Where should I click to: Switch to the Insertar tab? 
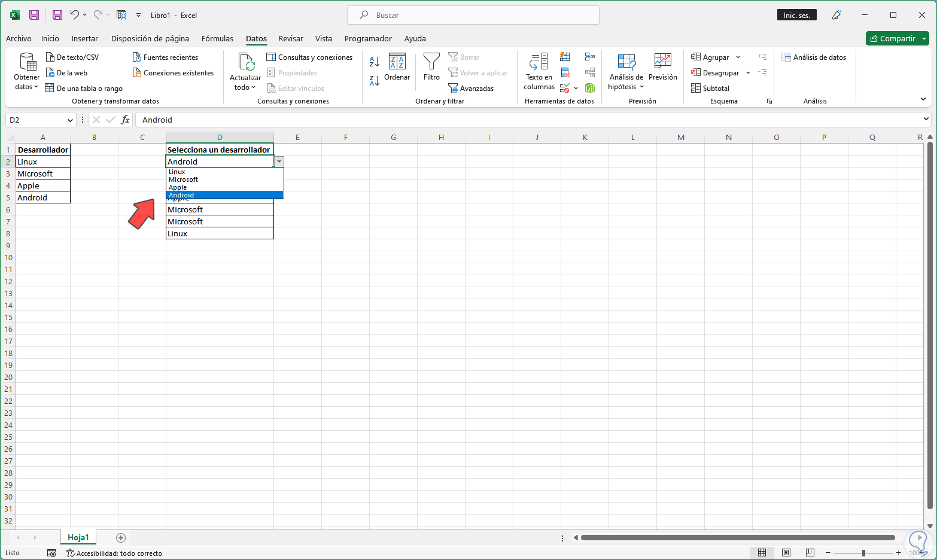(85, 38)
